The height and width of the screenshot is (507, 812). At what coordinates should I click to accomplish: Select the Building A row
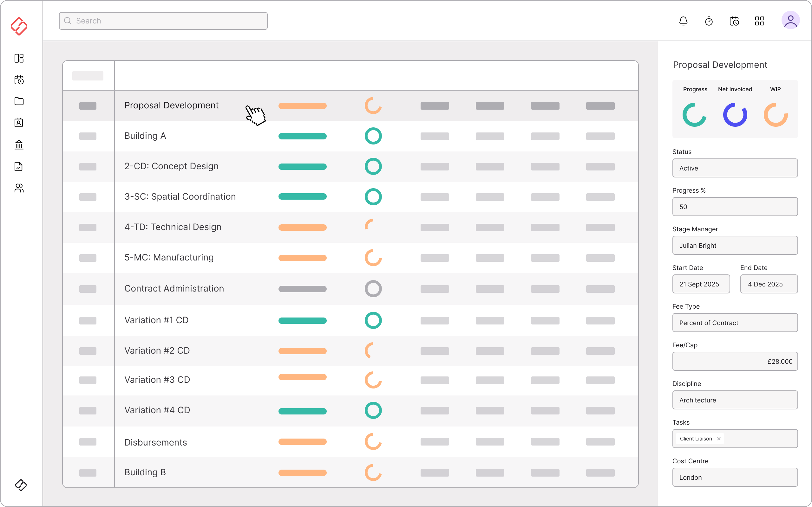145,136
